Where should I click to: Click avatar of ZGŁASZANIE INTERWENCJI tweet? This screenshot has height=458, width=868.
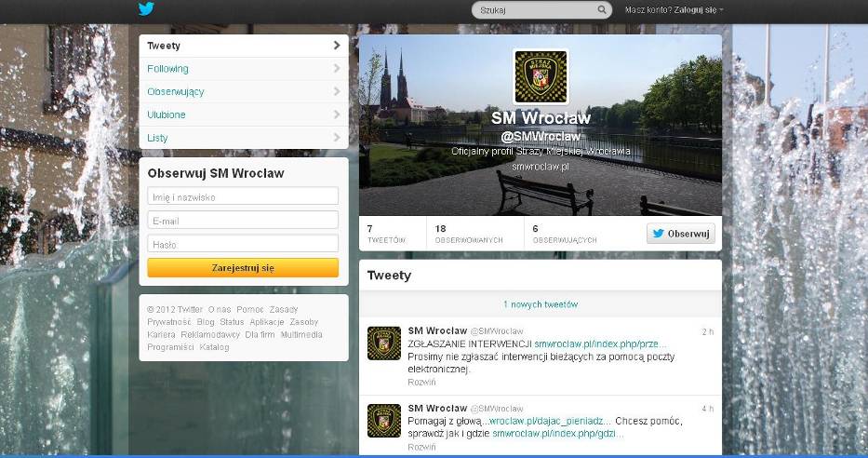[x=384, y=343]
